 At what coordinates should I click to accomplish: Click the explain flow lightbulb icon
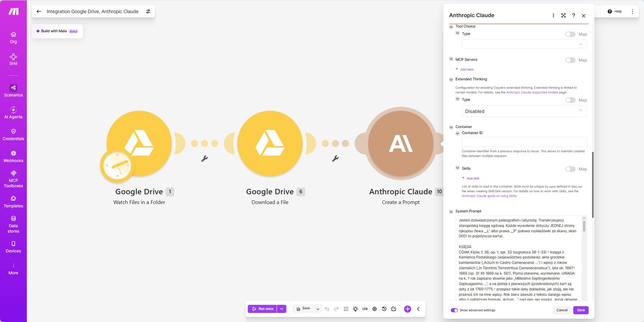click(x=356, y=309)
